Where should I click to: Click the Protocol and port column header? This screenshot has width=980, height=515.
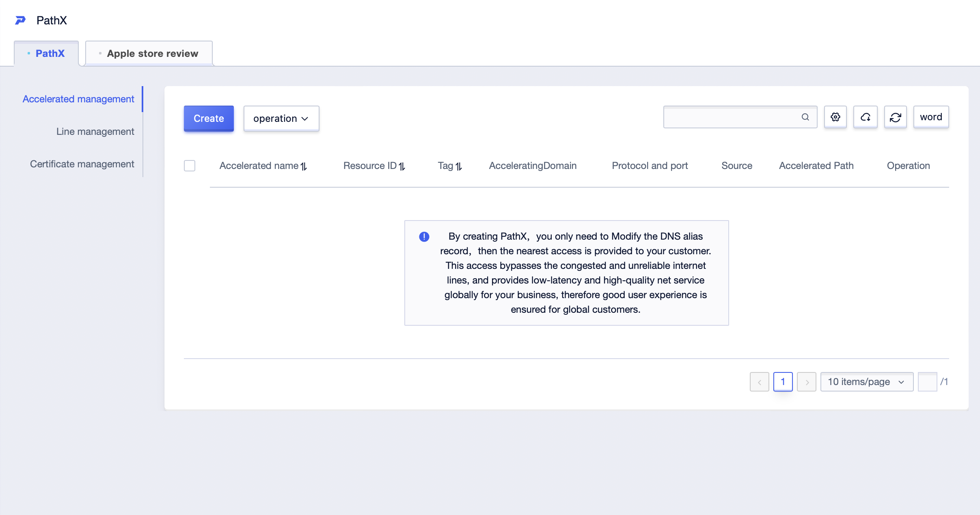pyautogui.click(x=650, y=166)
